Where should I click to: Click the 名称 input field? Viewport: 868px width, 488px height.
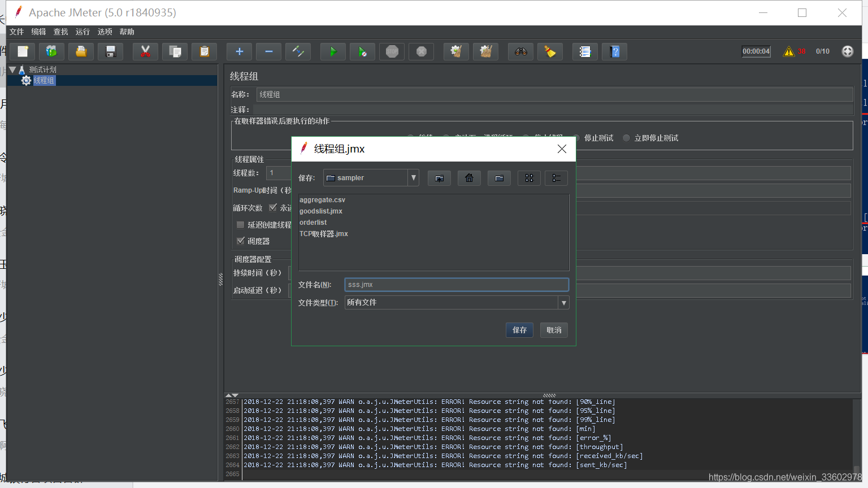click(x=554, y=94)
